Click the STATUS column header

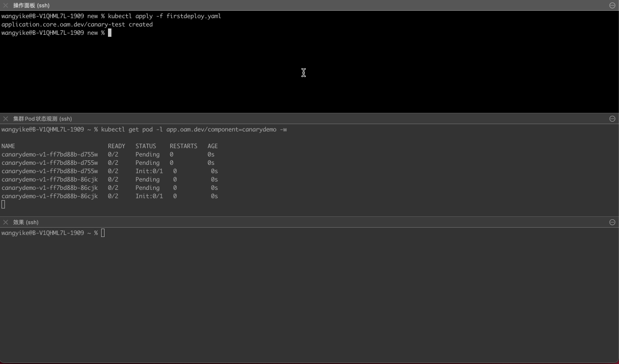click(146, 146)
